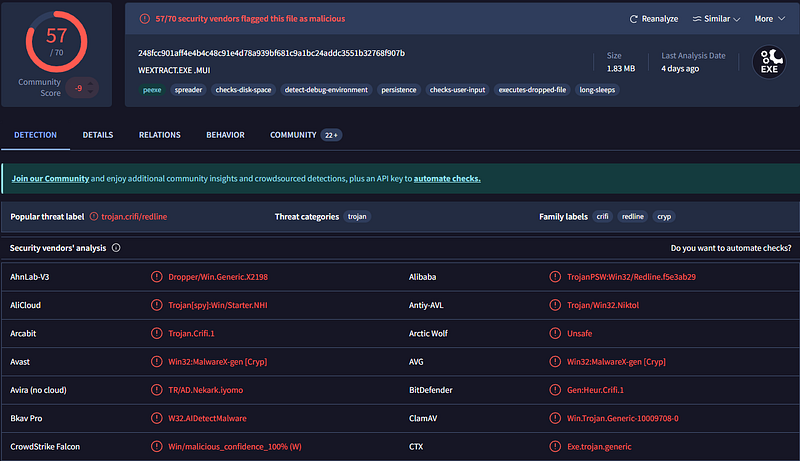Click community score upvote arrow
The height and width of the screenshot is (461, 800).
[90, 84]
